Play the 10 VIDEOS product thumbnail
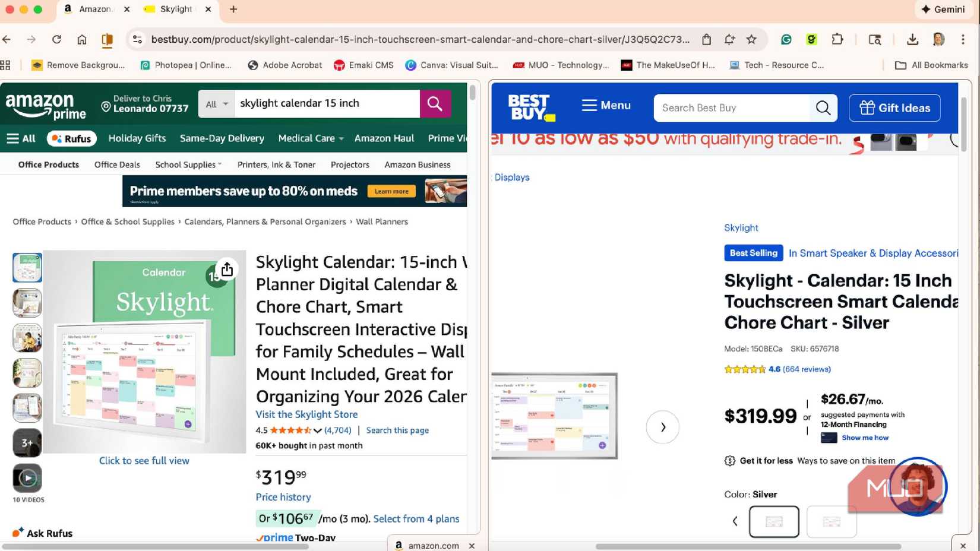This screenshot has height=551, width=980. (x=27, y=477)
